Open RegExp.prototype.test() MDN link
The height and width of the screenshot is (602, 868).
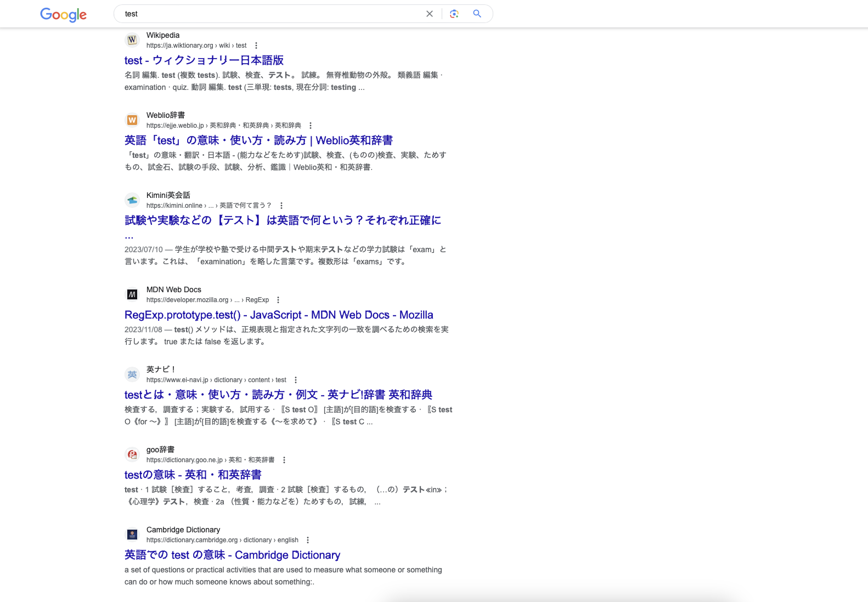point(279,315)
